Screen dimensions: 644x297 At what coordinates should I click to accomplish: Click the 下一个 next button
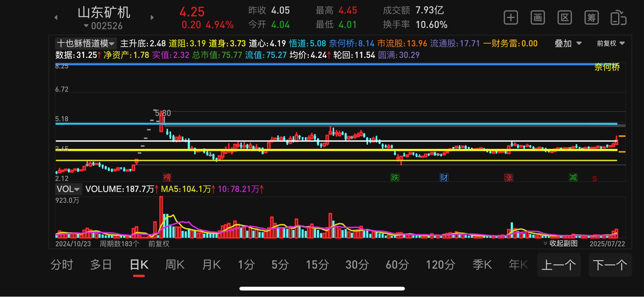610,265
